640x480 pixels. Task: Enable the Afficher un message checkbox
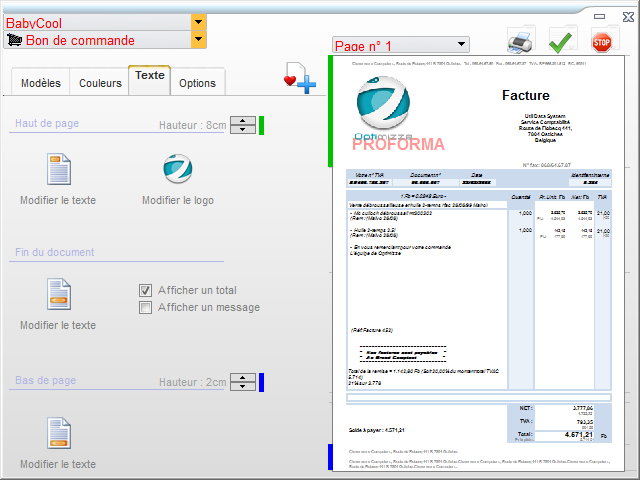(x=146, y=307)
